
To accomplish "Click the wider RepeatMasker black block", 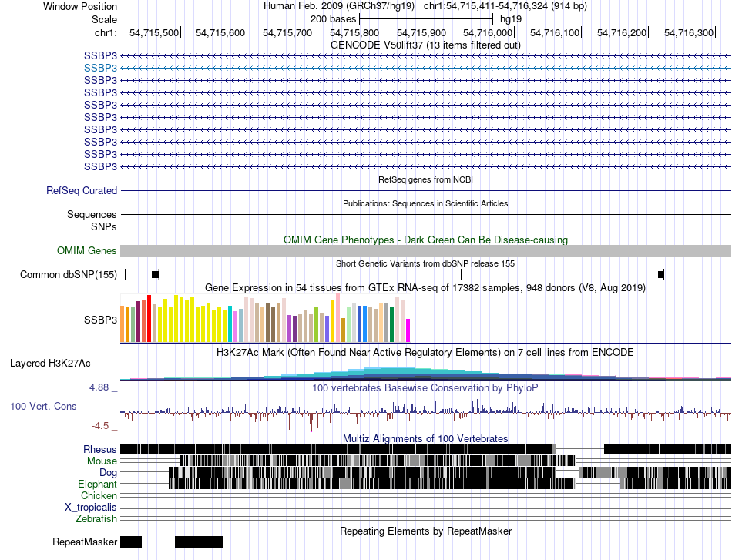I will pos(200,542).
